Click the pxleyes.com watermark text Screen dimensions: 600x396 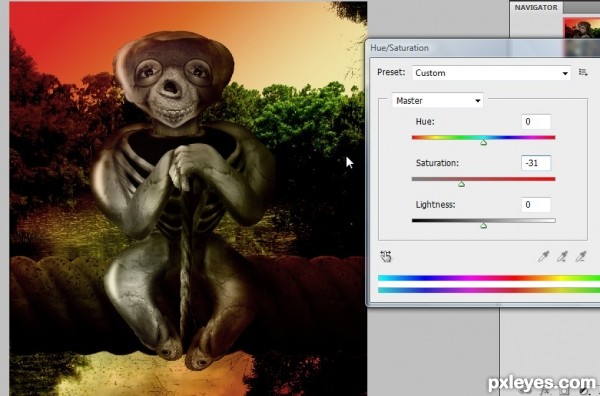tap(542, 383)
